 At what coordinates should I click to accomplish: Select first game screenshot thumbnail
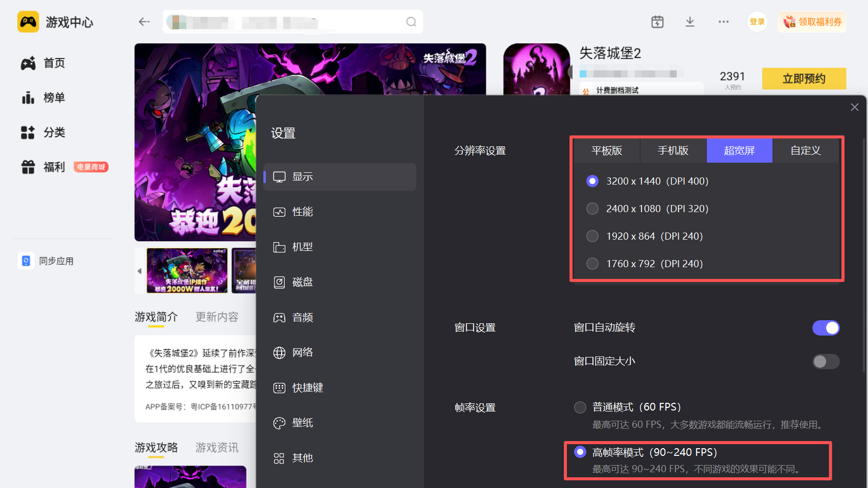(x=187, y=271)
